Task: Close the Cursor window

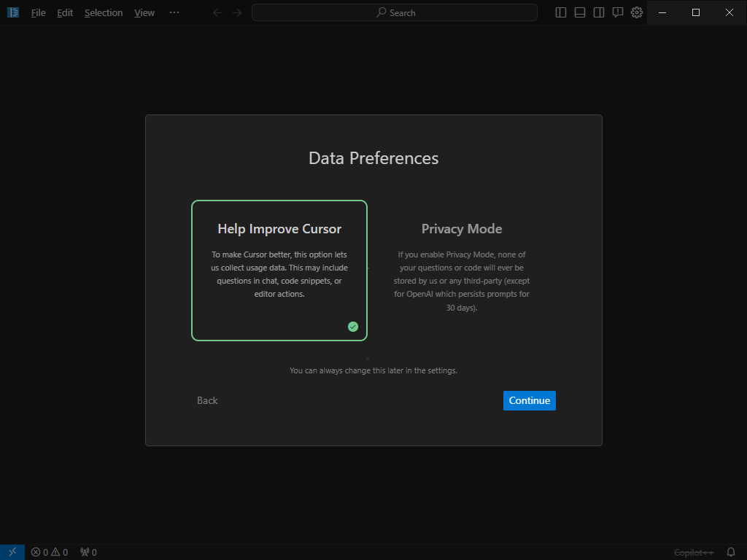Action: click(x=729, y=12)
